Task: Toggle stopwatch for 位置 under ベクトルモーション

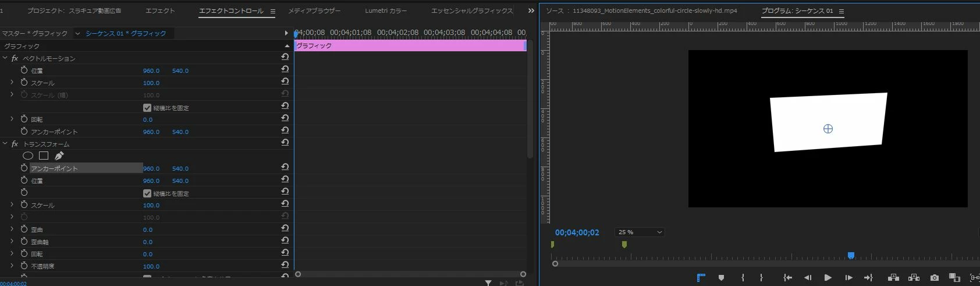Action: (x=24, y=70)
